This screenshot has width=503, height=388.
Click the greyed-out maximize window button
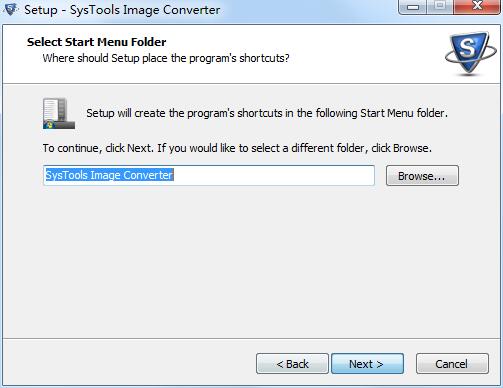coord(440,6)
